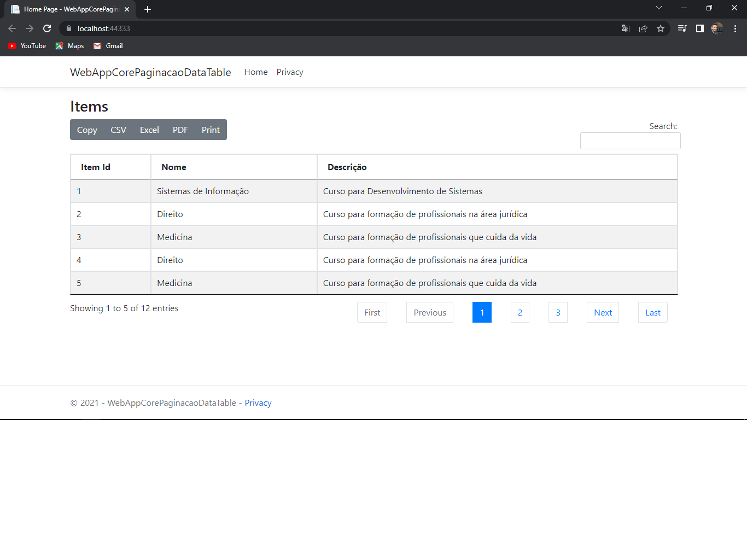Image resolution: width=747 pixels, height=560 pixels.
Task: Open the Translate page icon
Action: [625, 28]
